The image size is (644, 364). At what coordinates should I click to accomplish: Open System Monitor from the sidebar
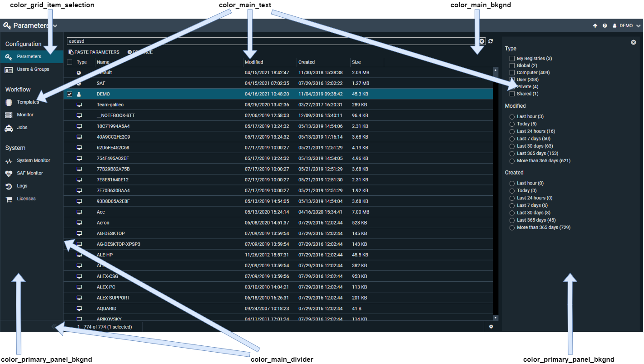click(x=33, y=160)
